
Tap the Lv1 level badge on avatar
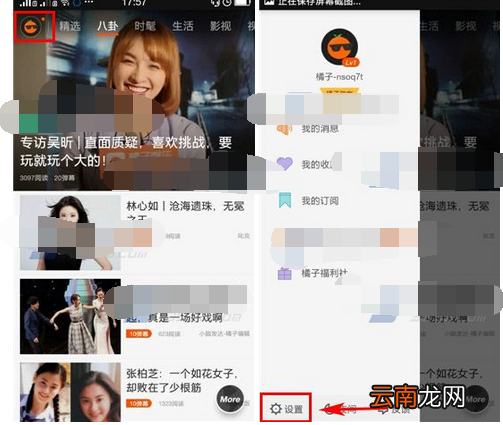(351, 62)
